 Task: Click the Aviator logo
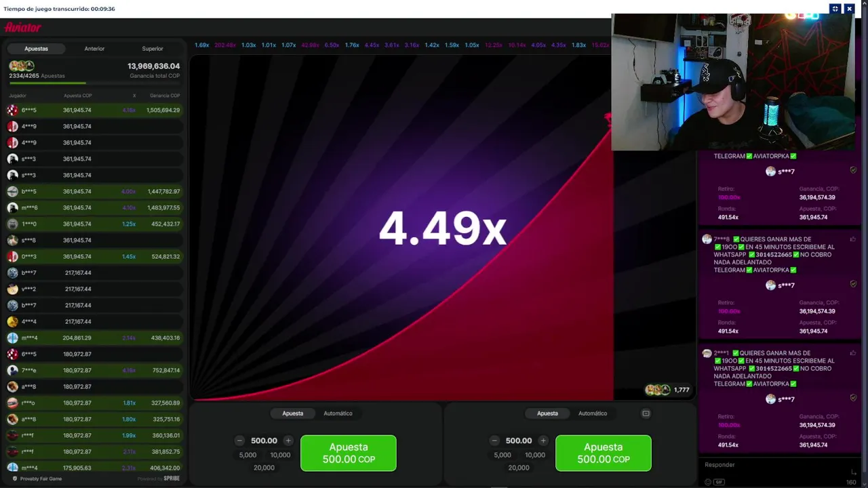click(23, 27)
